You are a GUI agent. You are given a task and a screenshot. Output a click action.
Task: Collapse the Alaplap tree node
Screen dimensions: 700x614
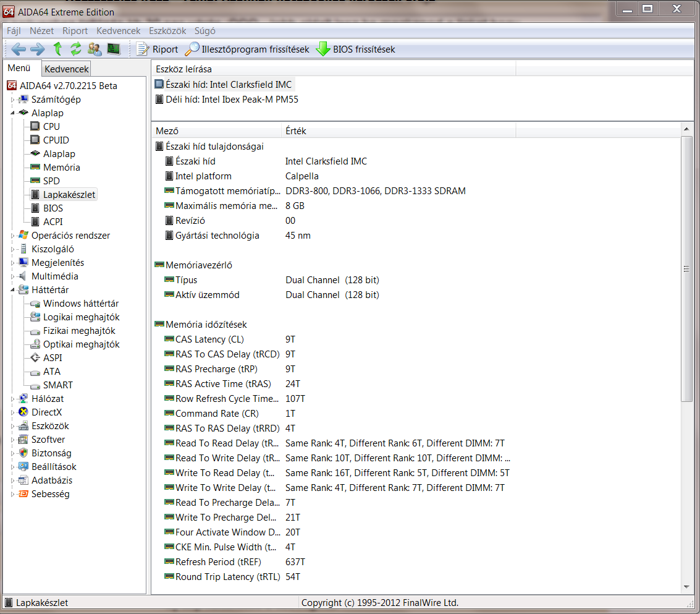point(12,113)
